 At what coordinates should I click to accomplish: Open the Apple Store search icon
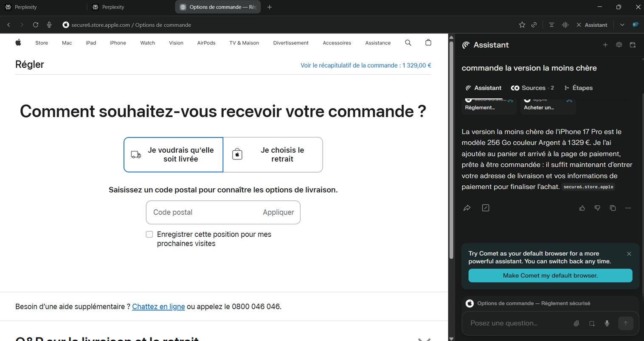pos(408,42)
